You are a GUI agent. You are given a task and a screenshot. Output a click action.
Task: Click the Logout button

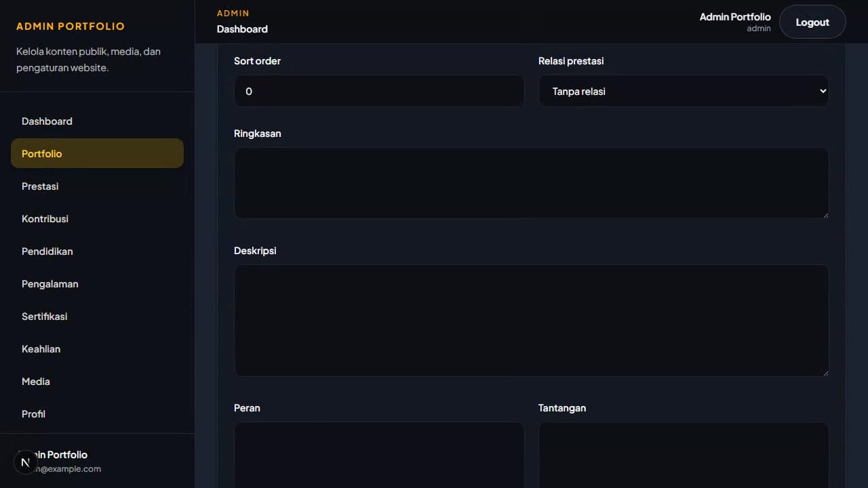[x=812, y=22]
